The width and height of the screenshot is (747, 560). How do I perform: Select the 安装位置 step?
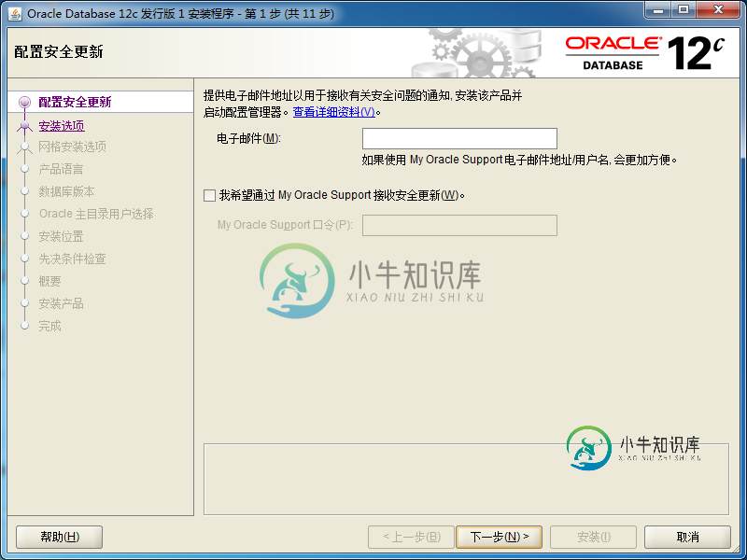[x=61, y=236]
